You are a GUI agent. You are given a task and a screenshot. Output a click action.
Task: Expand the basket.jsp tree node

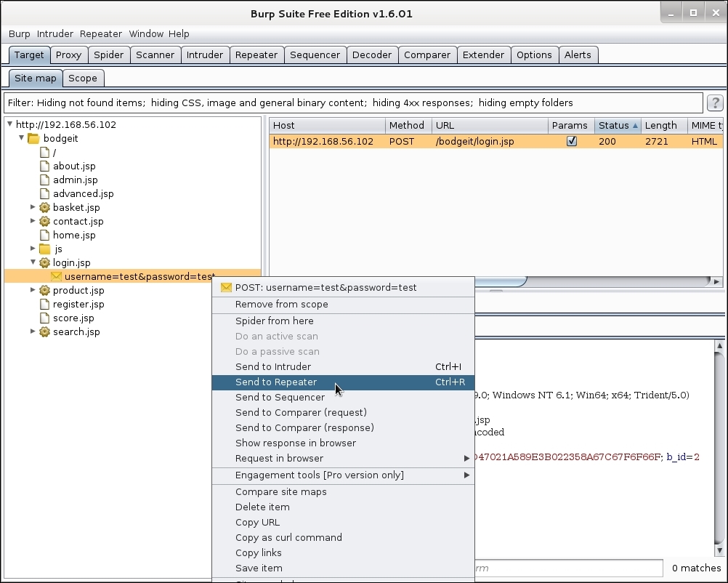[x=33, y=207]
